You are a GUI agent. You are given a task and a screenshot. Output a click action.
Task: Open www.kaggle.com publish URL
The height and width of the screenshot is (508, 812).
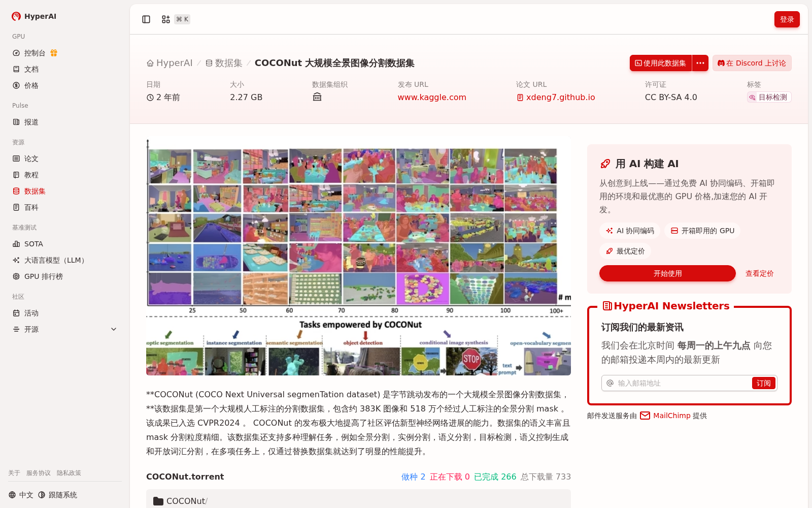point(432,97)
